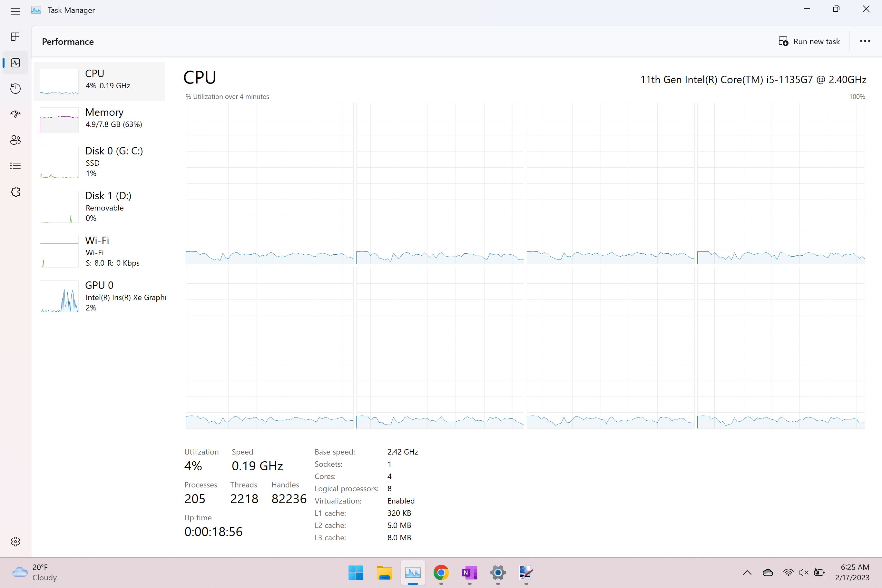Image resolution: width=882 pixels, height=588 pixels.
Task: Select the Wi-Fi performance item
Action: [99, 251]
